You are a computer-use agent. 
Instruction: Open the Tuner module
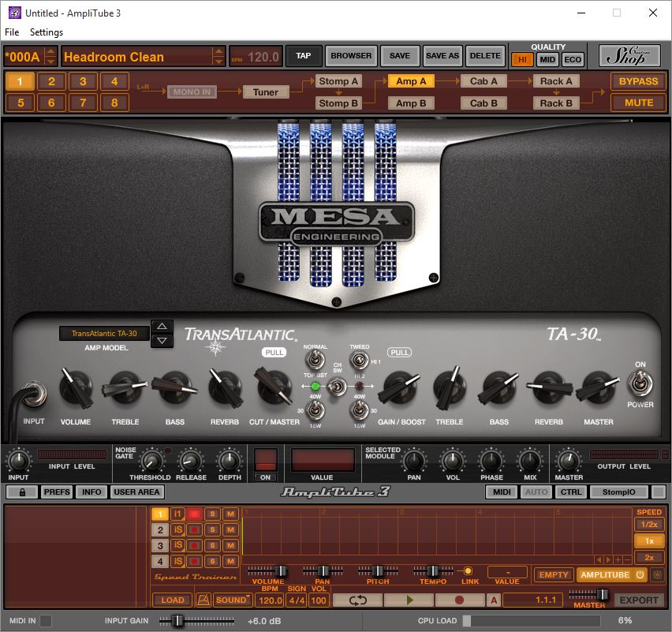266,92
